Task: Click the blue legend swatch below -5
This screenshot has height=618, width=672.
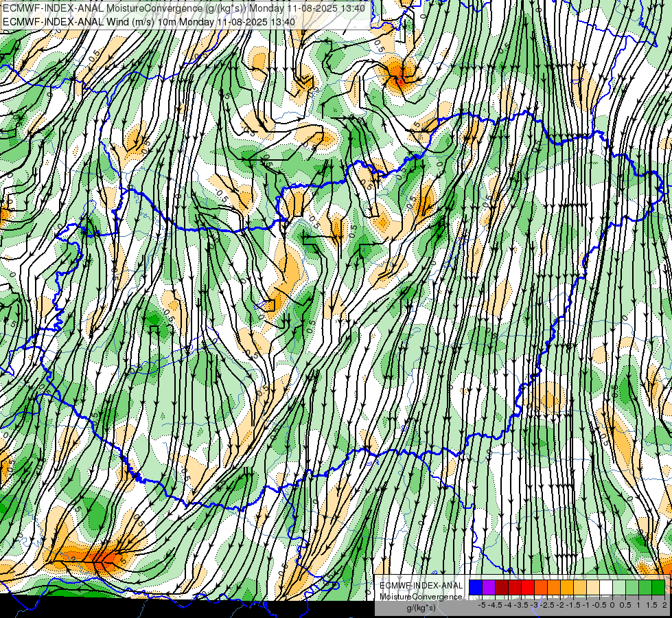Action: coord(476,588)
